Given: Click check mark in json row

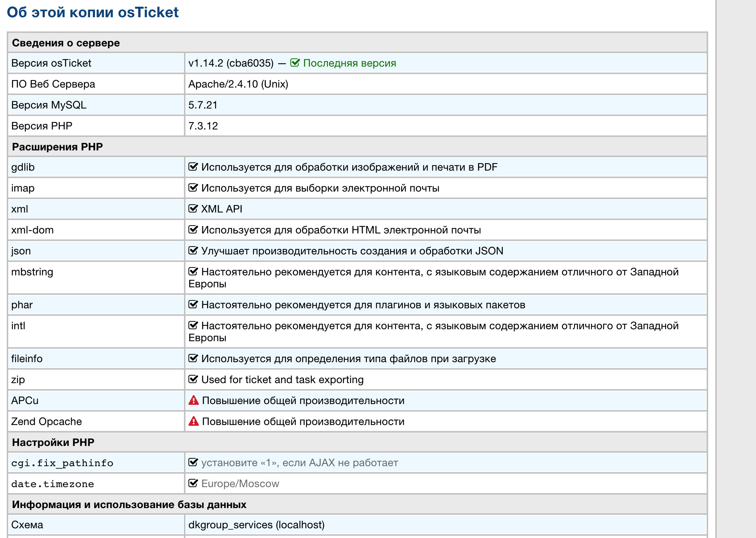Looking at the screenshot, I should (193, 251).
